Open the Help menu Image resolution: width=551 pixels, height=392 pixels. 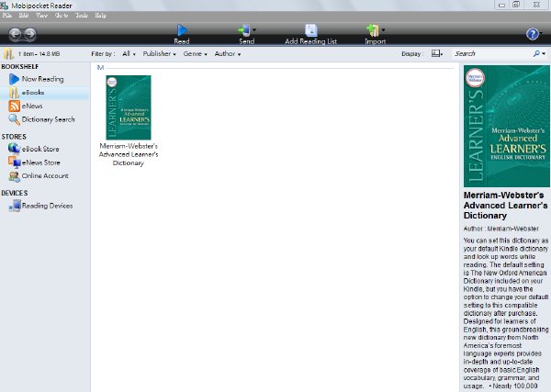100,16
